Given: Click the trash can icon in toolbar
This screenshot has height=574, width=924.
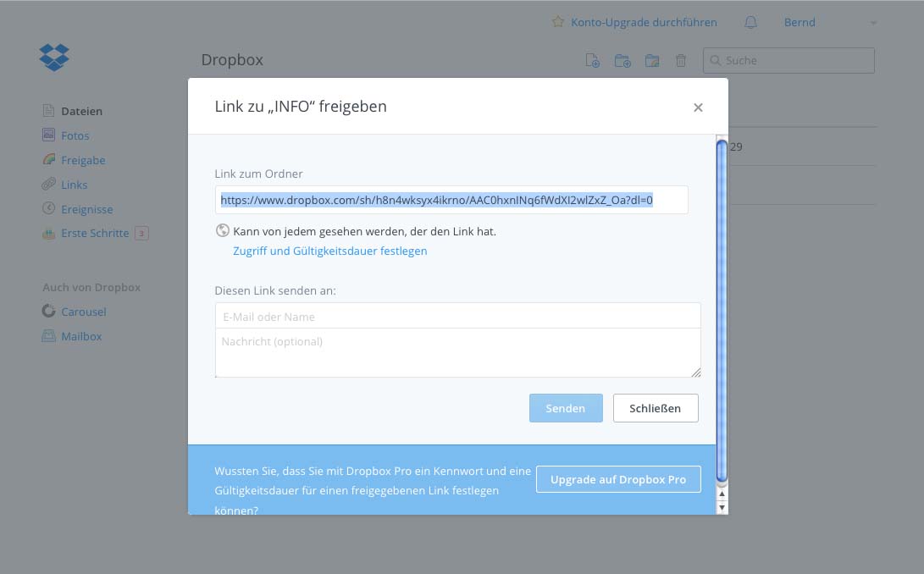Looking at the screenshot, I should tap(681, 60).
